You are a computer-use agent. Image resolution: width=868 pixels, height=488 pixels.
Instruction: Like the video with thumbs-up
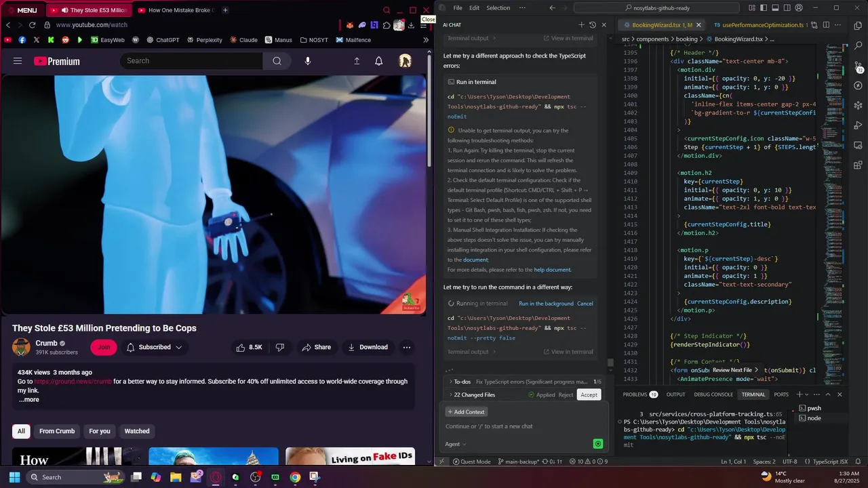click(x=248, y=347)
